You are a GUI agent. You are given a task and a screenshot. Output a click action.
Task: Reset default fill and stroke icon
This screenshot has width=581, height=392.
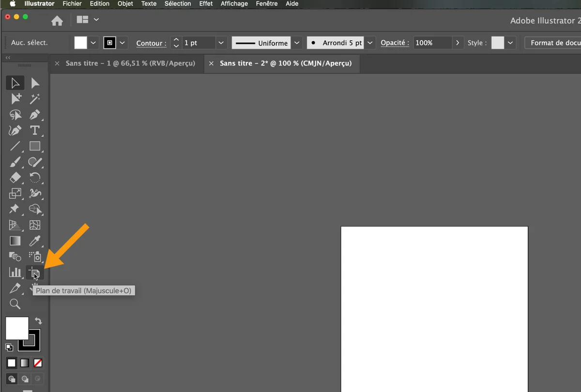pos(9,347)
